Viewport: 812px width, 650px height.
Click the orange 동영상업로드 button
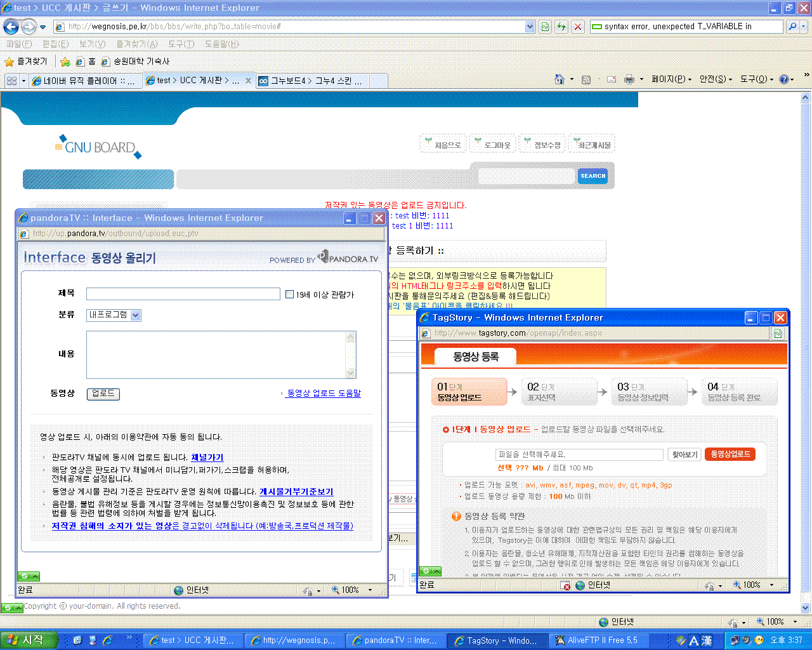730,454
